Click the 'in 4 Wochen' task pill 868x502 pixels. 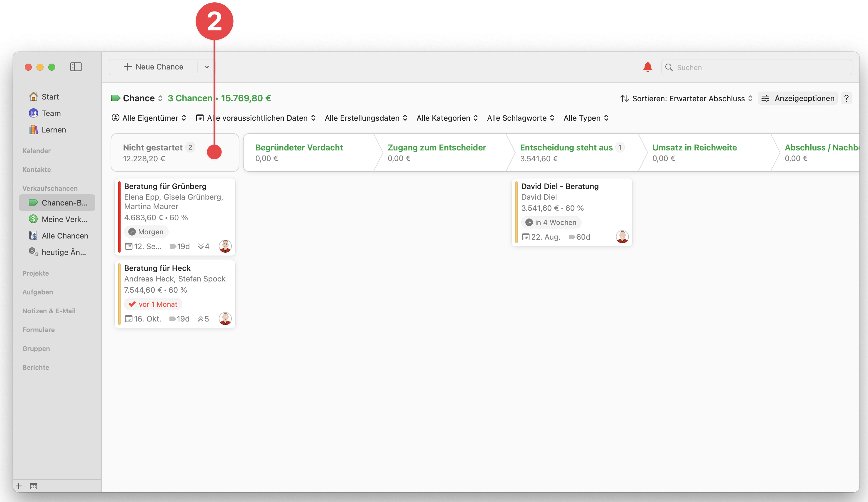coord(551,222)
